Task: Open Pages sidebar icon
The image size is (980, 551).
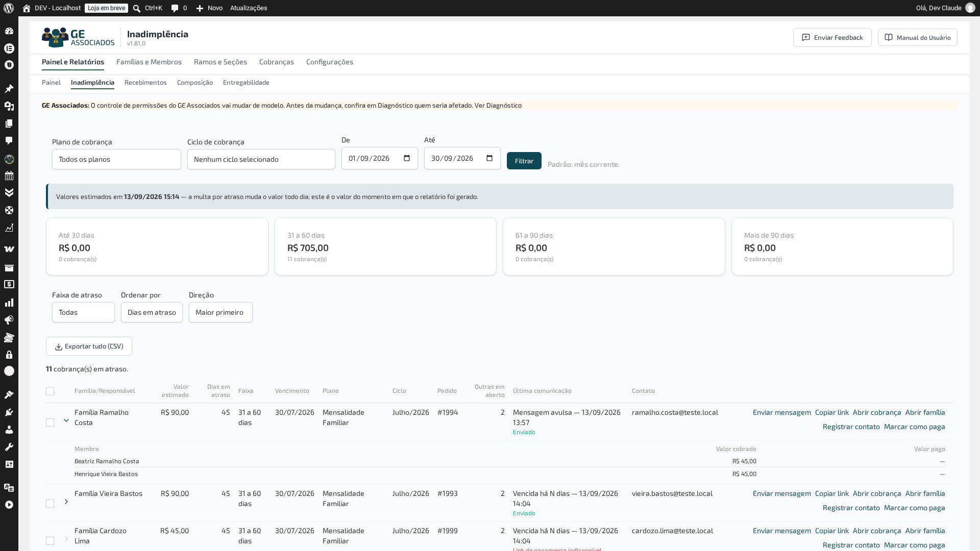Action: pyautogui.click(x=9, y=123)
